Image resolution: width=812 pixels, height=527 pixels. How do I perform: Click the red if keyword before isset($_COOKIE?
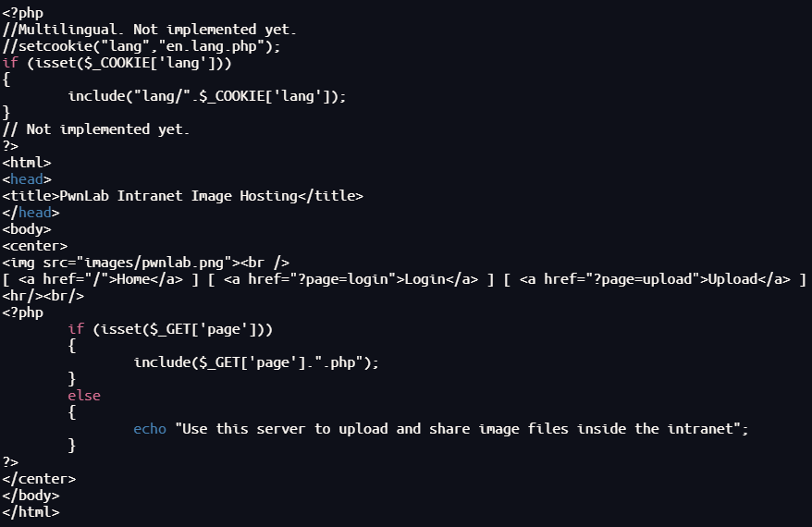click(10, 63)
